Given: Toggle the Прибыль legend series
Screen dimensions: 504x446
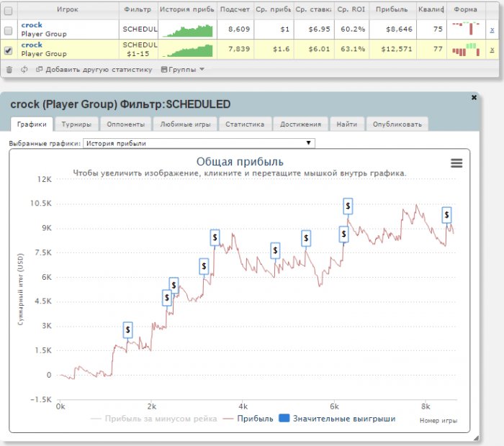Looking at the screenshot, I should 248,419.
